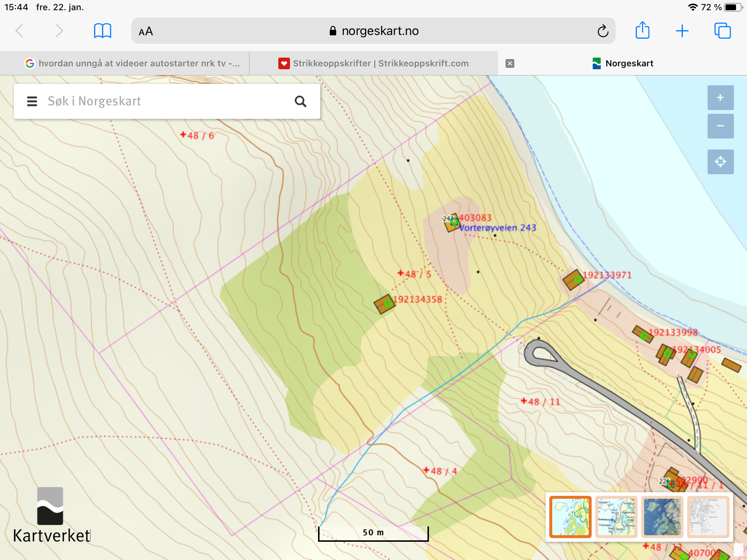
Task: Open the AA reader text options
Action: point(146,31)
